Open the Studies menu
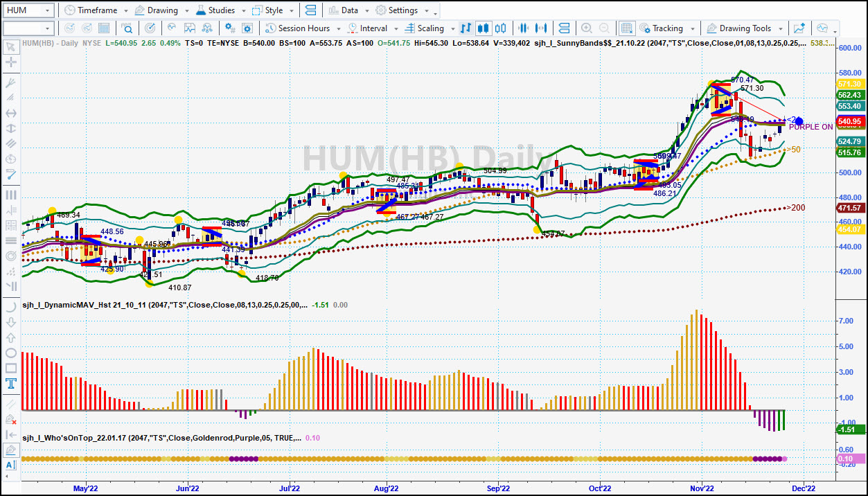This screenshot has height=496, width=868. [x=220, y=10]
